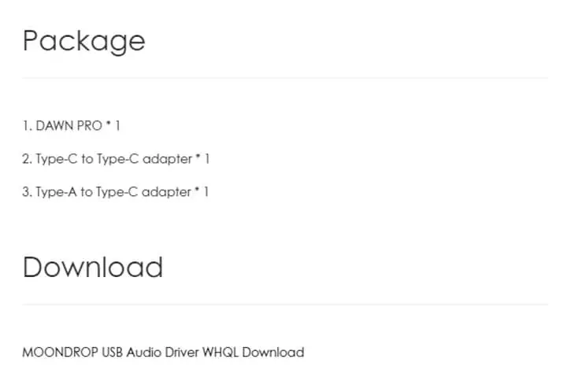Select the Type-A to Type-C adapter item
The image size is (571, 392).
pyautogui.click(x=116, y=192)
